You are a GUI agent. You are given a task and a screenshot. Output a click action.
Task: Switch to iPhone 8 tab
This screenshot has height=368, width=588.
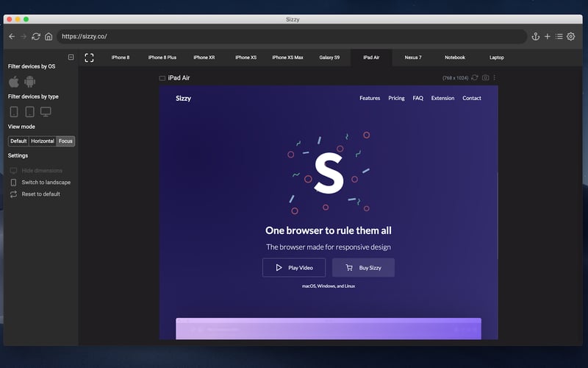coord(121,57)
